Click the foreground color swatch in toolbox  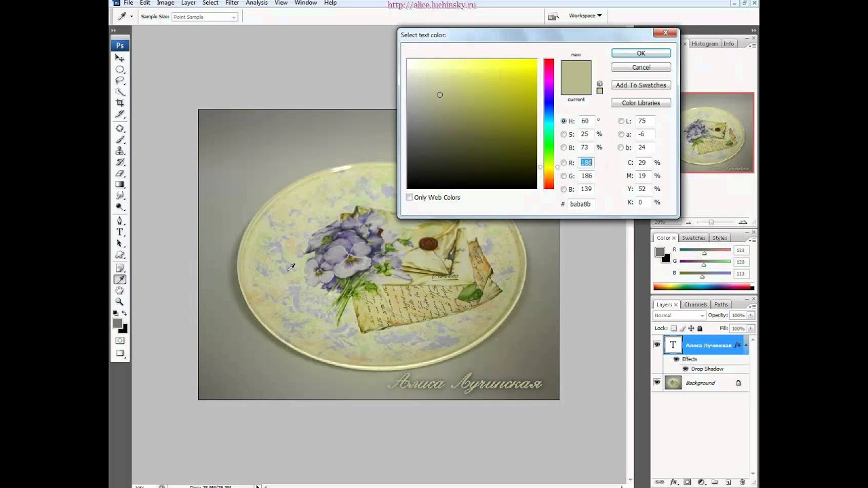(x=118, y=325)
